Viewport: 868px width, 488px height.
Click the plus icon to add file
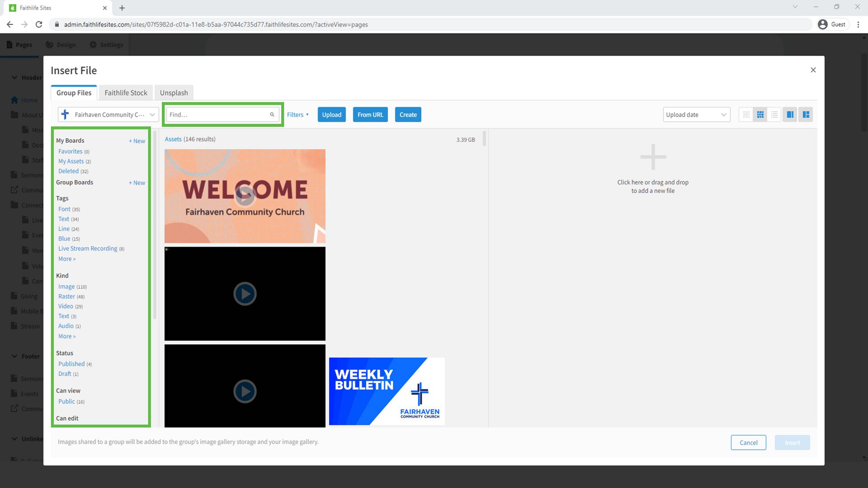click(x=653, y=157)
